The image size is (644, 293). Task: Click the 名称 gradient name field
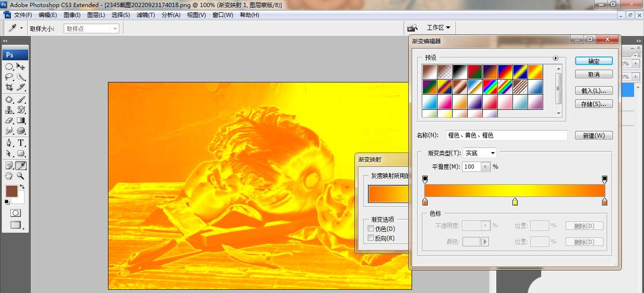click(x=506, y=135)
